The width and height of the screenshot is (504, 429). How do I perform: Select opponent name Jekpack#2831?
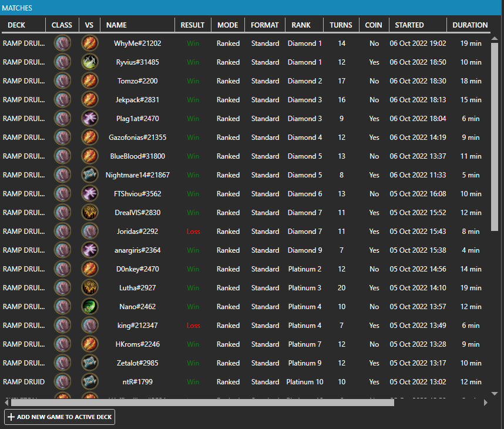[137, 100]
